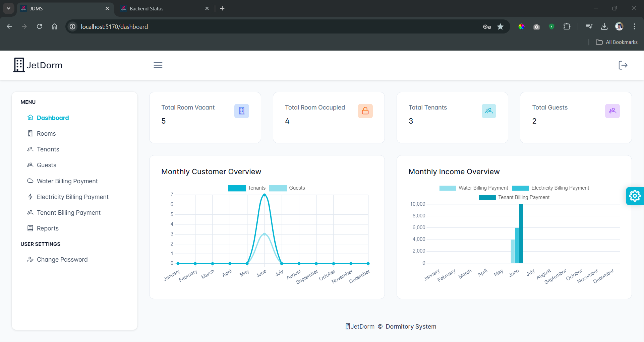
Task: Open a new browser tab
Action: click(x=222, y=8)
